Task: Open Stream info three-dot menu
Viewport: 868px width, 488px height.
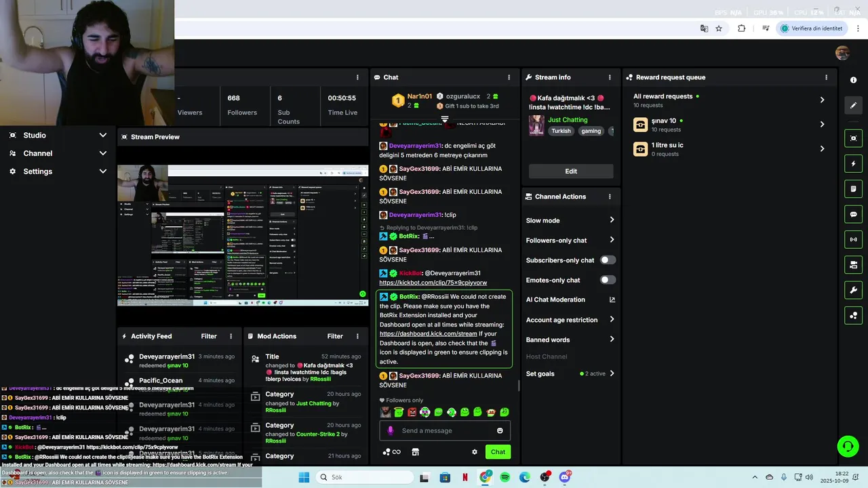Action: [609, 77]
